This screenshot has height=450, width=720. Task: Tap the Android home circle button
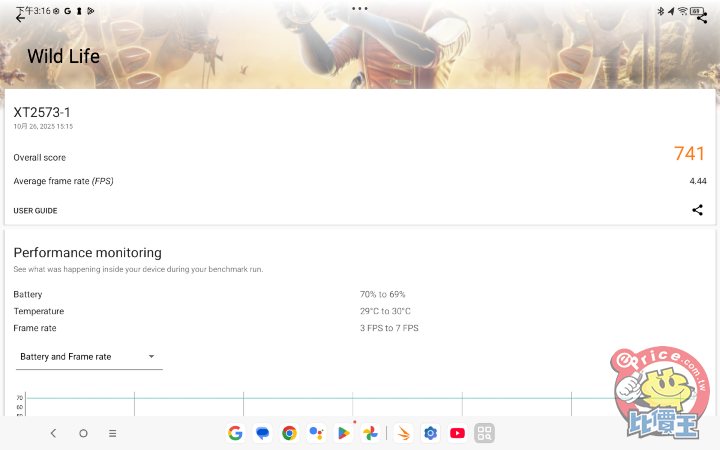(83, 433)
